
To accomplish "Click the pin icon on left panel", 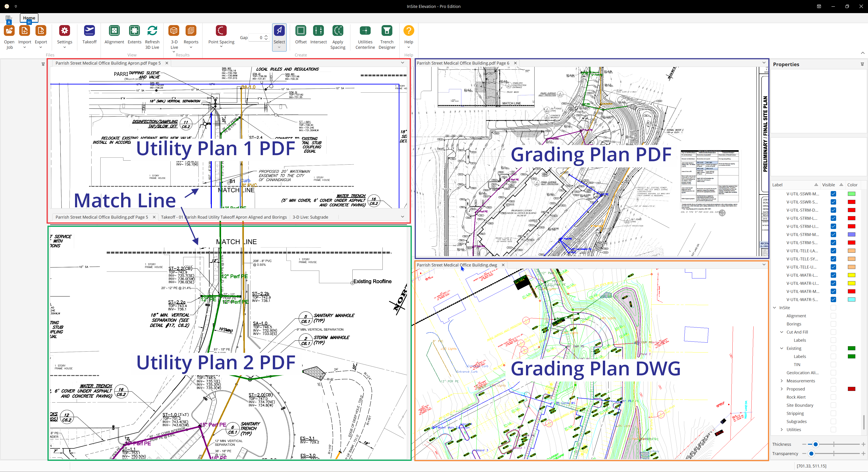I will click(x=43, y=64).
